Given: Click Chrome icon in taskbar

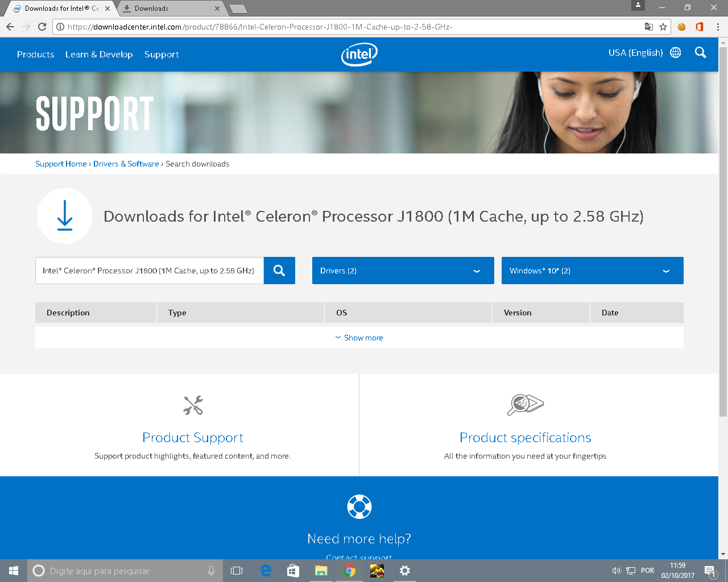Looking at the screenshot, I should (x=349, y=571).
